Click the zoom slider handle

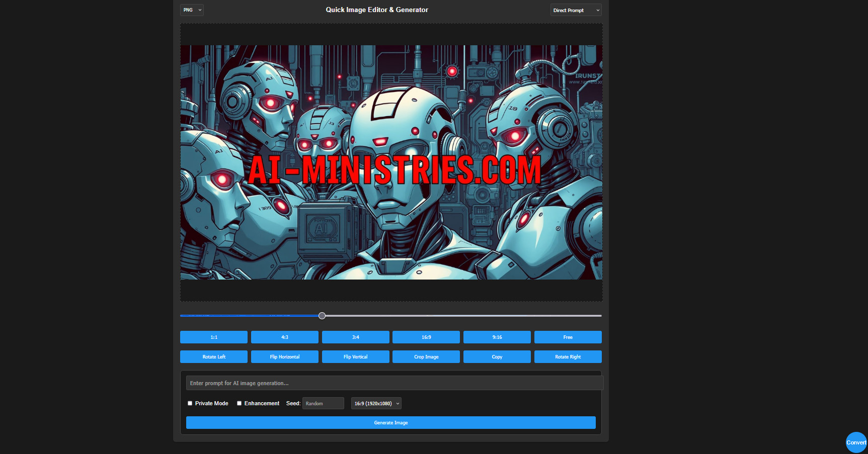point(322,316)
